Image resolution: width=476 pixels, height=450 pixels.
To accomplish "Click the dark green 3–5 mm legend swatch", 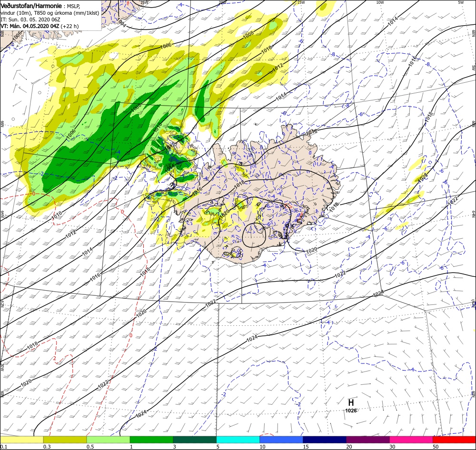I will pos(195,440).
